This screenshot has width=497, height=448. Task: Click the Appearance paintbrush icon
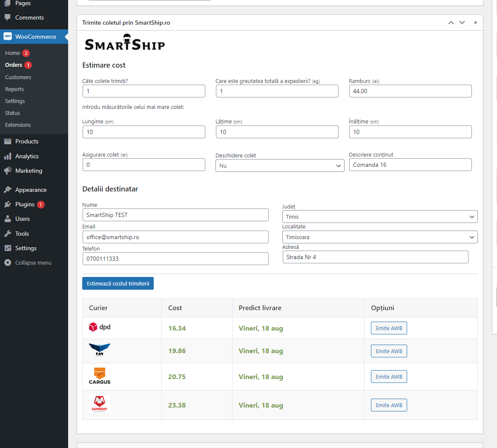(8, 190)
